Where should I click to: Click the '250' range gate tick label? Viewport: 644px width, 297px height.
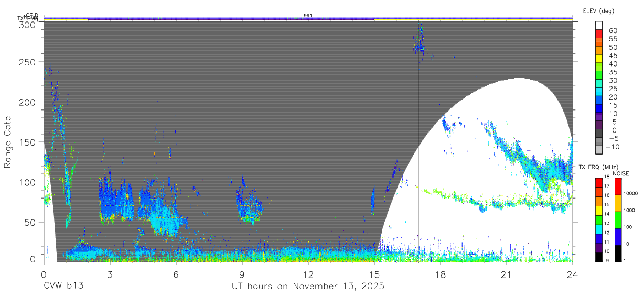coord(28,62)
